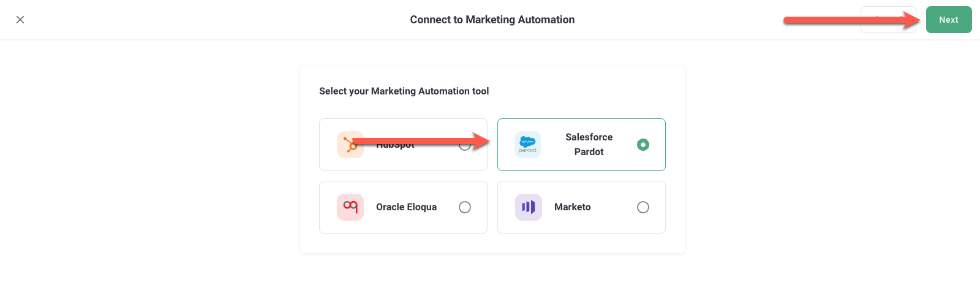Click the green Next button
980x282 pixels.
click(948, 20)
